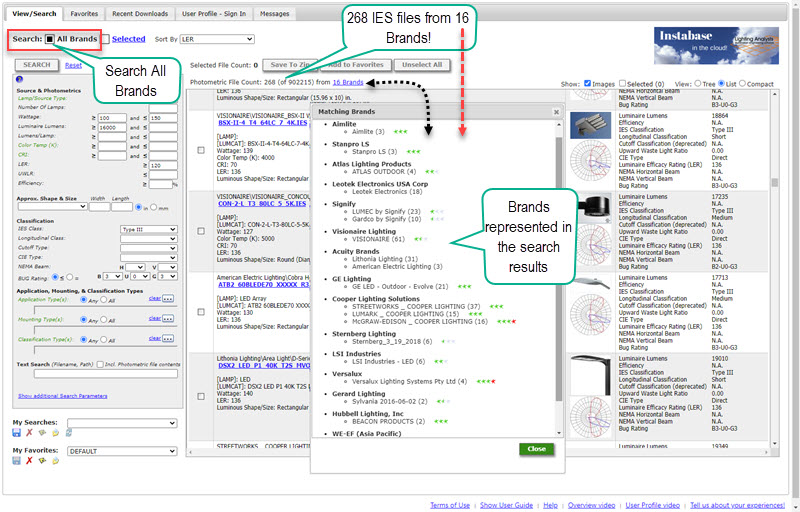Open the American Electric cobra head thumbnail
The width and height of the screenshot is (800, 512).
point(590,284)
